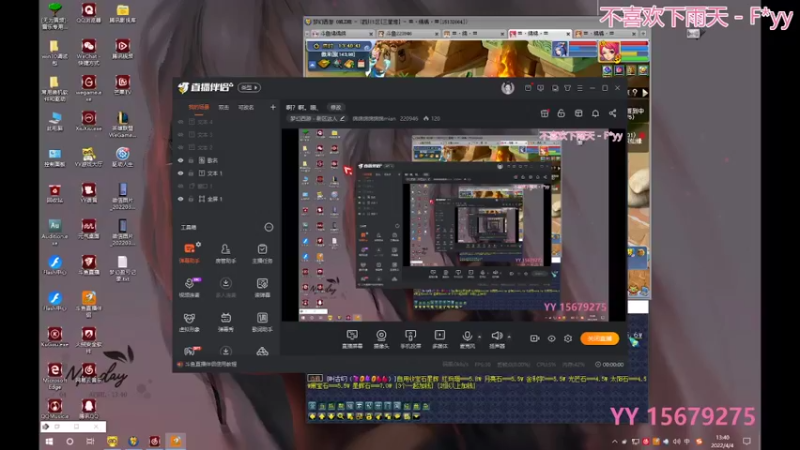The width and height of the screenshot is (800, 450).
Task: Open the 主播任务 tool icon
Action: (x=262, y=253)
